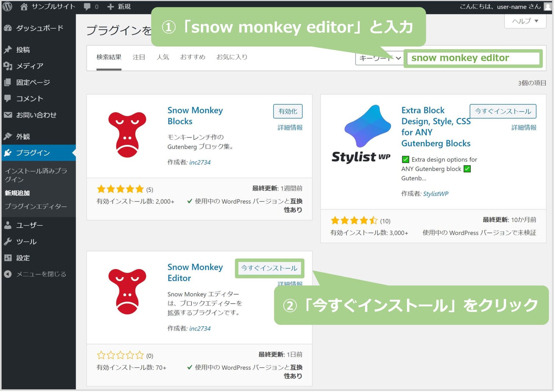This screenshot has width=555, height=392.
Task: Expand the キーワード search type dropdown
Action: (379, 58)
